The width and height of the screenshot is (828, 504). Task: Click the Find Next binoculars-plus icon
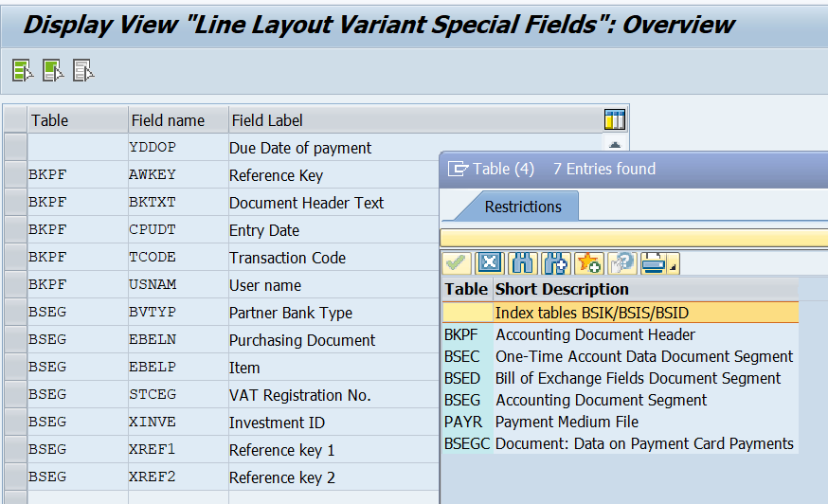click(555, 262)
